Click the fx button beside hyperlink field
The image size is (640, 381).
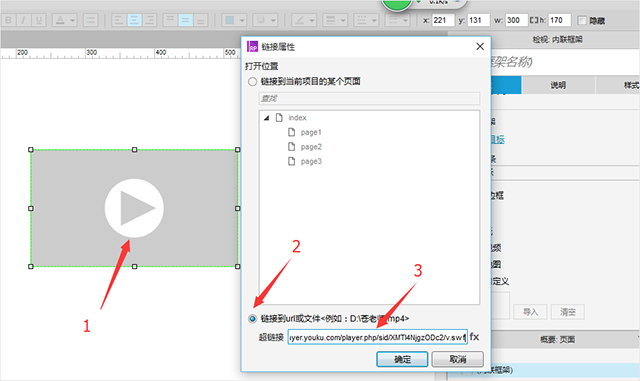474,337
